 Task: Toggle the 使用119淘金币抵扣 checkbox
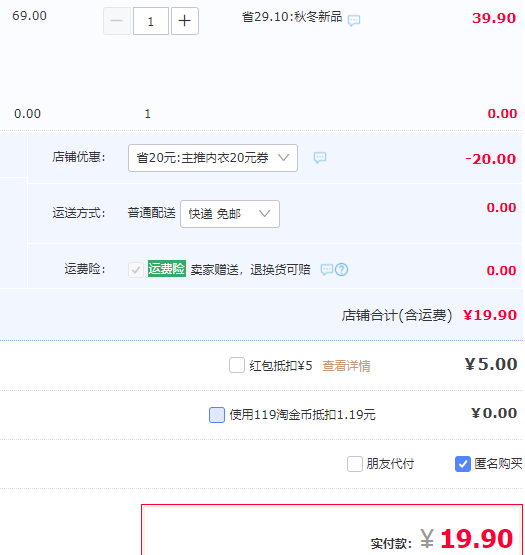coord(217,415)
